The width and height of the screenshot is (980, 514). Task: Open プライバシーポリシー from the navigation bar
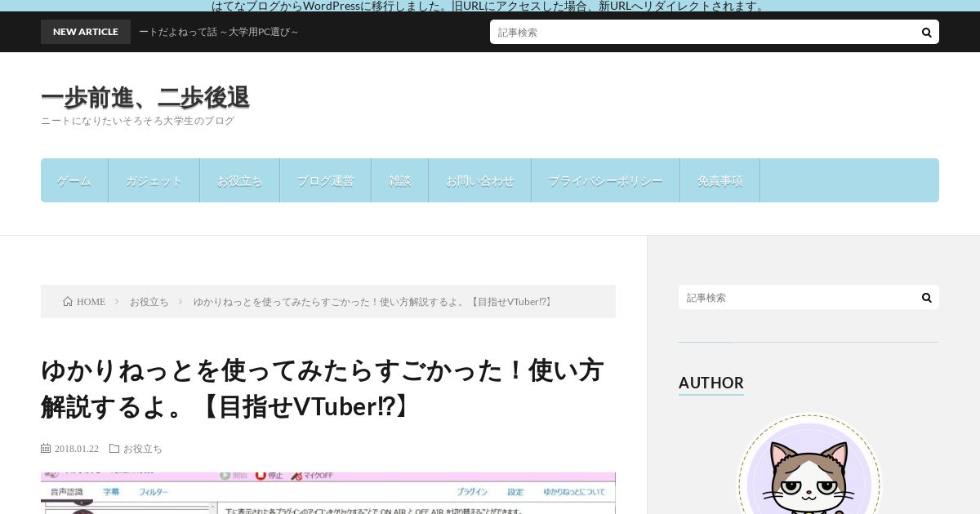tap(606, 180)
